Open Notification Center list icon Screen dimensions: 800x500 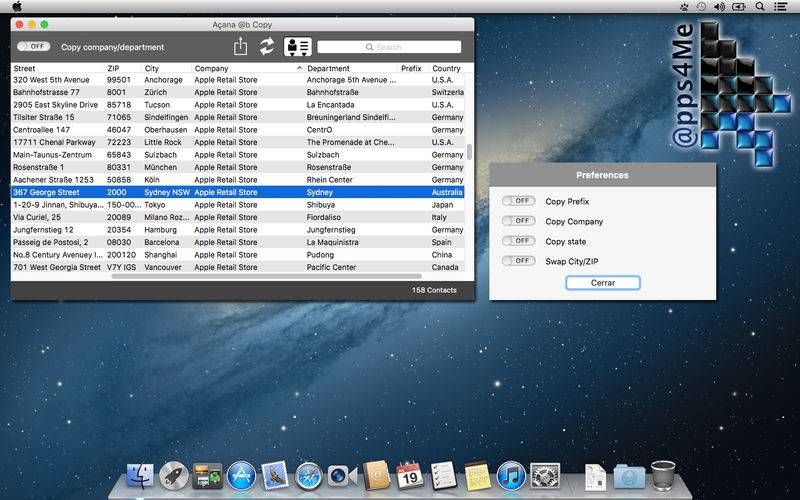(x=780, y=7)
